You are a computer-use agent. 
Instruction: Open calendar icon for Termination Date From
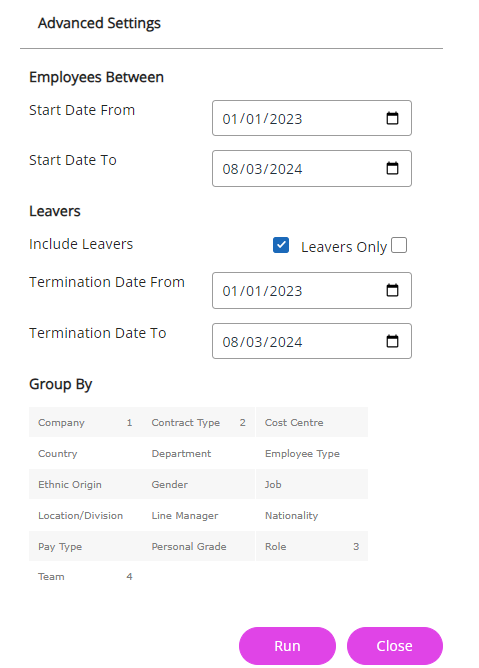click(x=392, y=291)
